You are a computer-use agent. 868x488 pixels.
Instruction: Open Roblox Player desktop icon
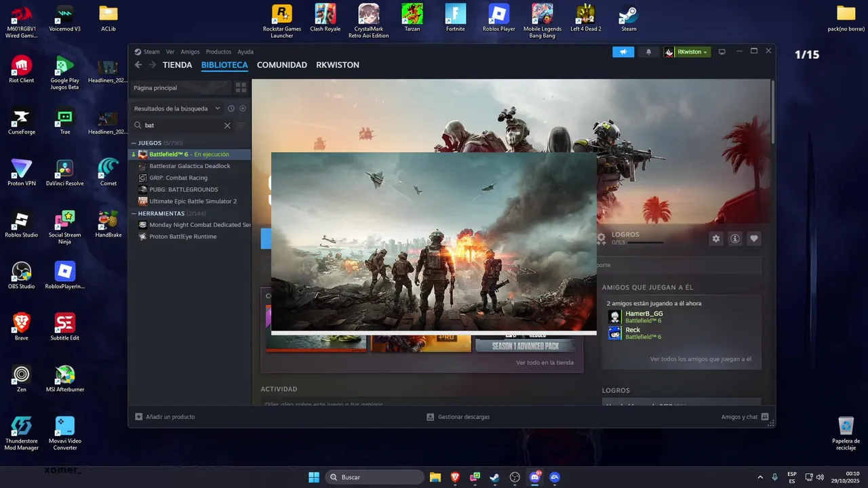click(499, 18)
